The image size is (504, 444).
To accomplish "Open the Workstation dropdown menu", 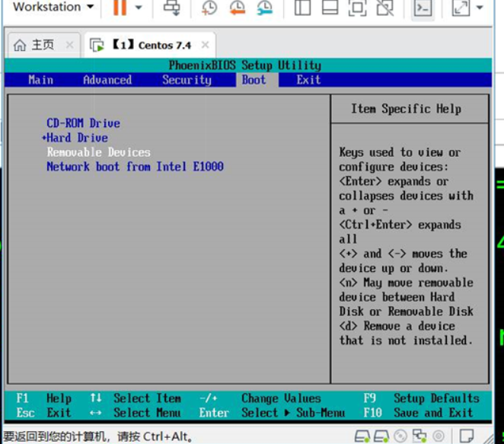I will (x=53, y=6).
